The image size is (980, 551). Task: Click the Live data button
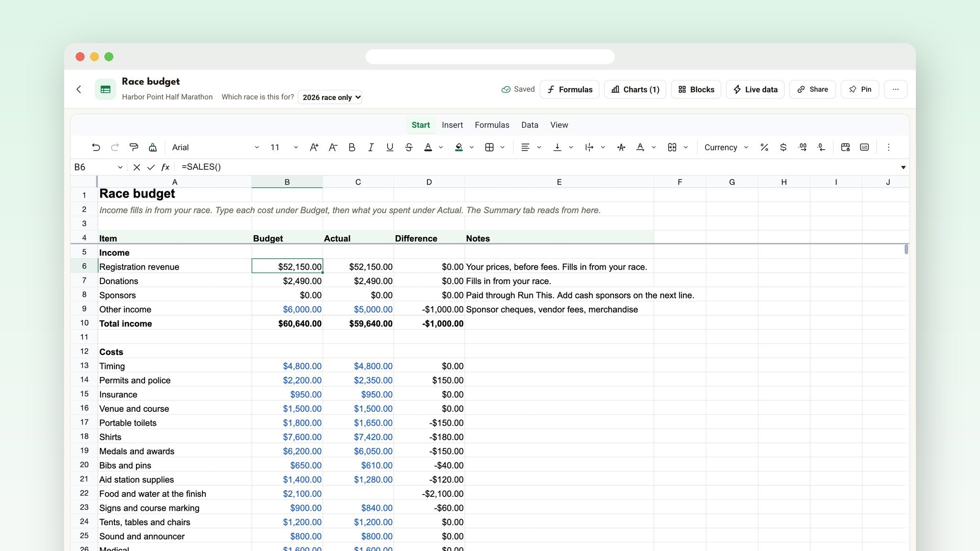click(x=755, y=89)
